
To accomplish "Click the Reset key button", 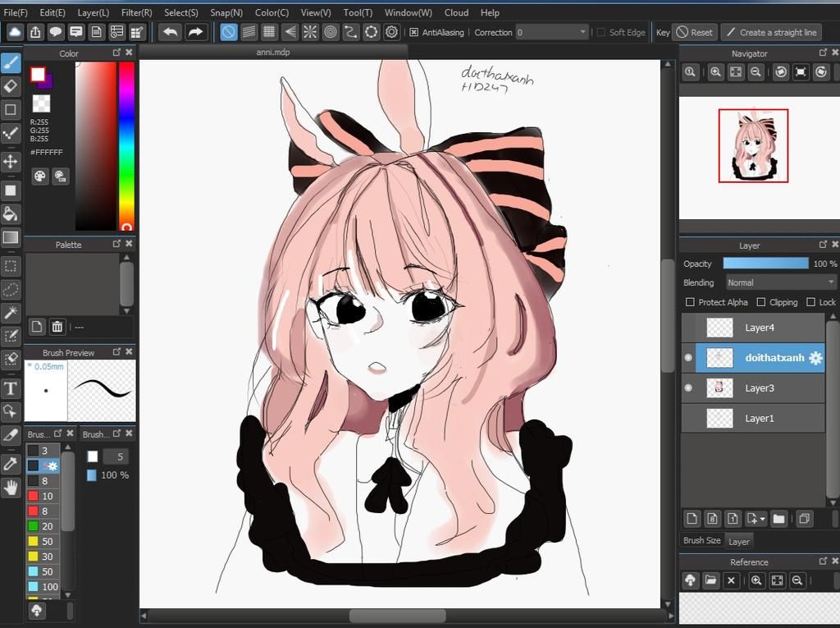I will [694, 32].
